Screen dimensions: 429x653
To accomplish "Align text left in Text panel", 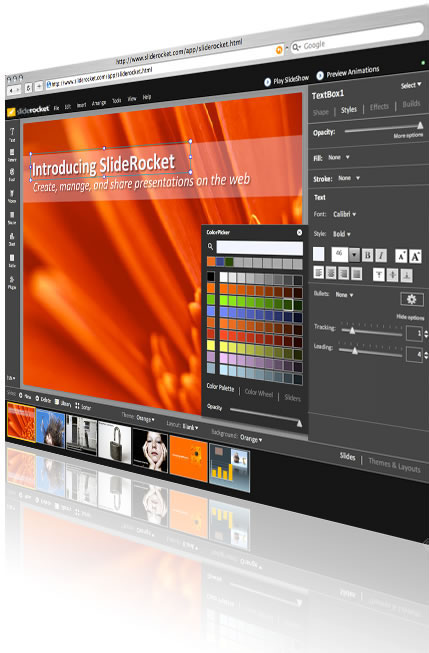I will (x=319, y=273).
